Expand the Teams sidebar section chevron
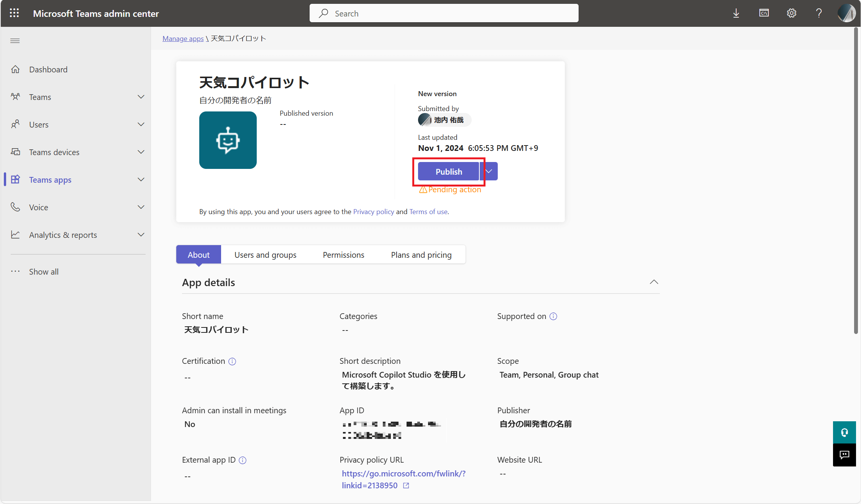This screenshot has width=861, height=504. pyautogui.click(x=141, y=97)
